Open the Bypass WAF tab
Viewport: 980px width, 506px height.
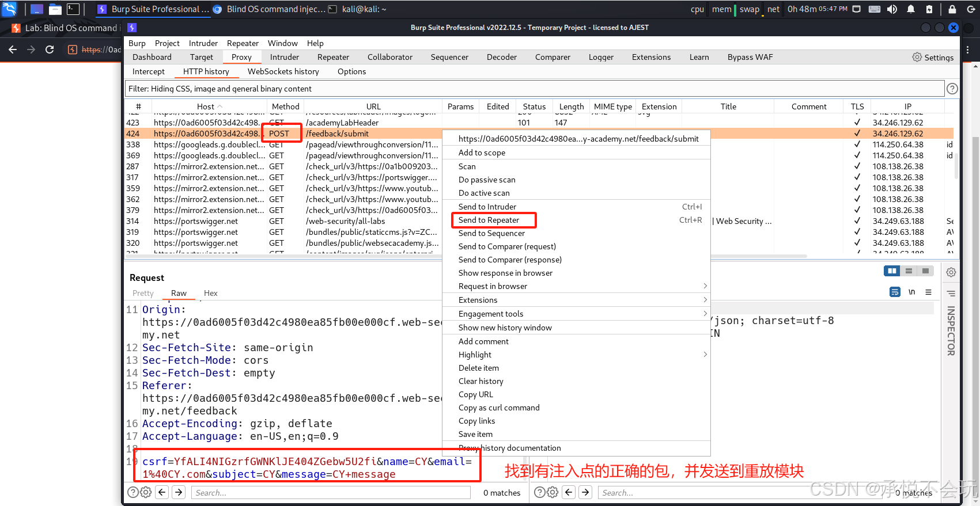pyautogui.click(x=750, y=57)
